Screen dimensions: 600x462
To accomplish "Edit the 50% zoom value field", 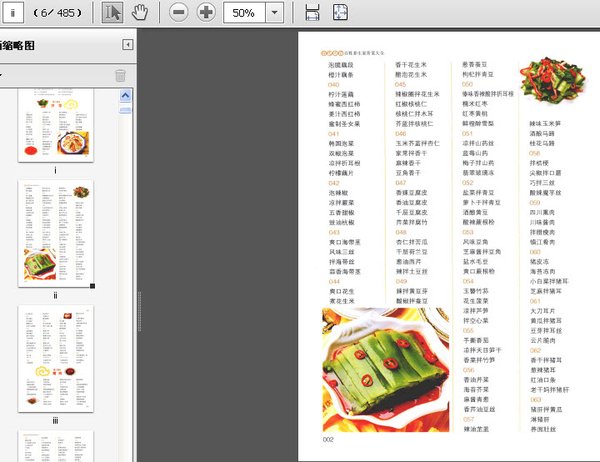I will tap(244, 13).
